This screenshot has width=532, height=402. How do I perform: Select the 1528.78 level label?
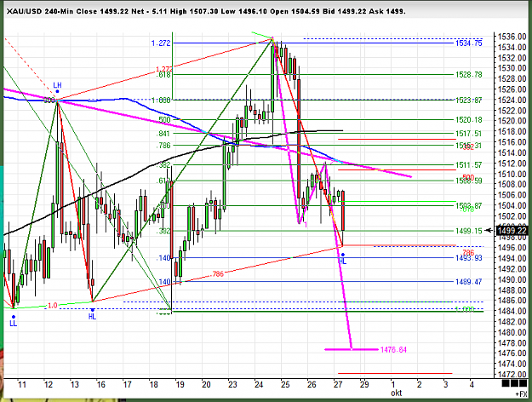pos(468,74)
